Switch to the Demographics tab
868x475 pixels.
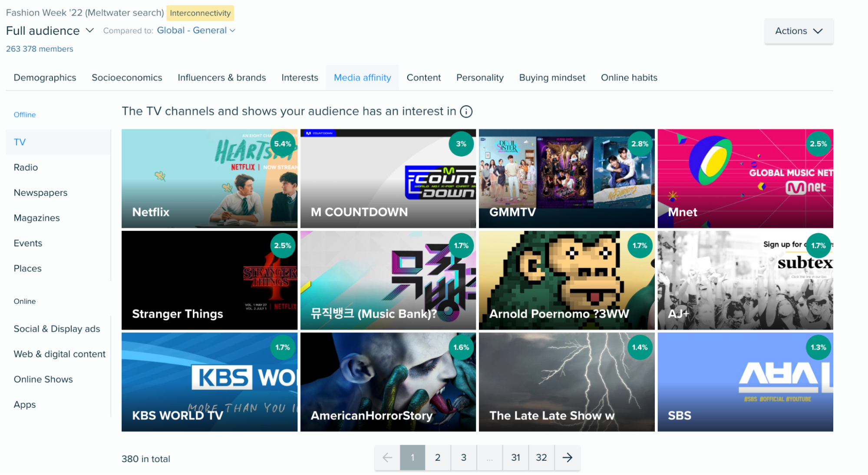click(x=45, y=77)
